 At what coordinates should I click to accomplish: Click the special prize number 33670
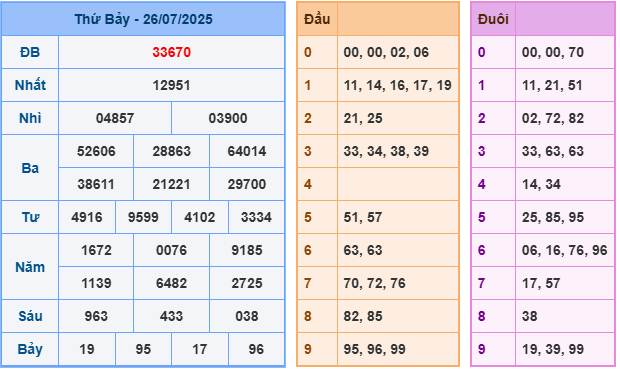point(172,52)
